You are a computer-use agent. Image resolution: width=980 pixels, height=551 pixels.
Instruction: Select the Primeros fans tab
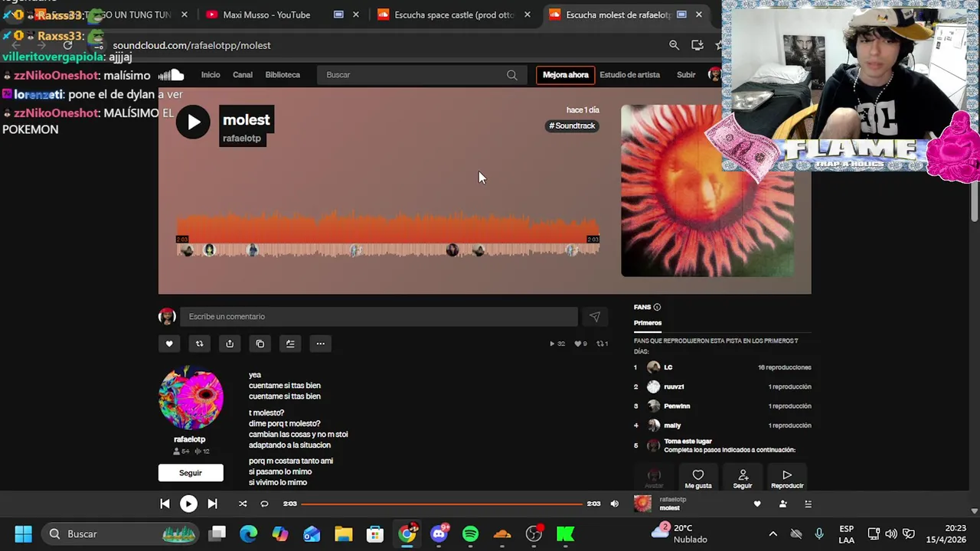[648, 323]
